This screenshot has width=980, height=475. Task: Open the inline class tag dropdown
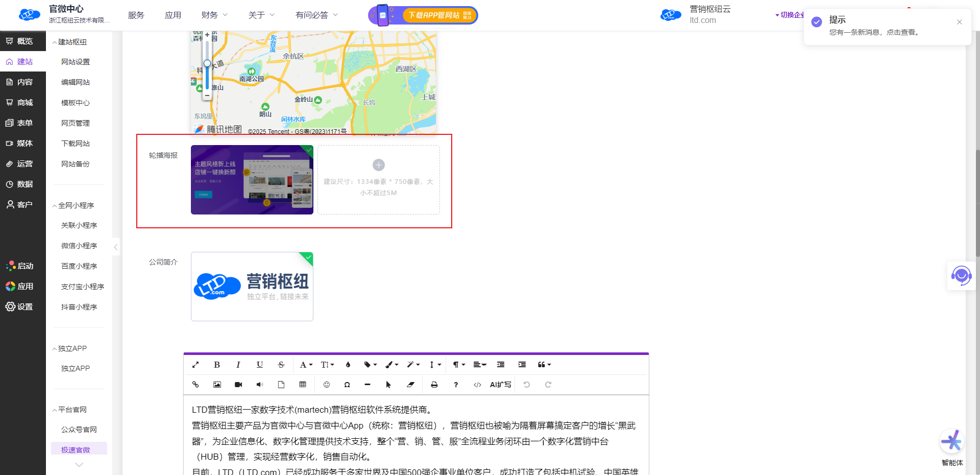click(370, 365)
